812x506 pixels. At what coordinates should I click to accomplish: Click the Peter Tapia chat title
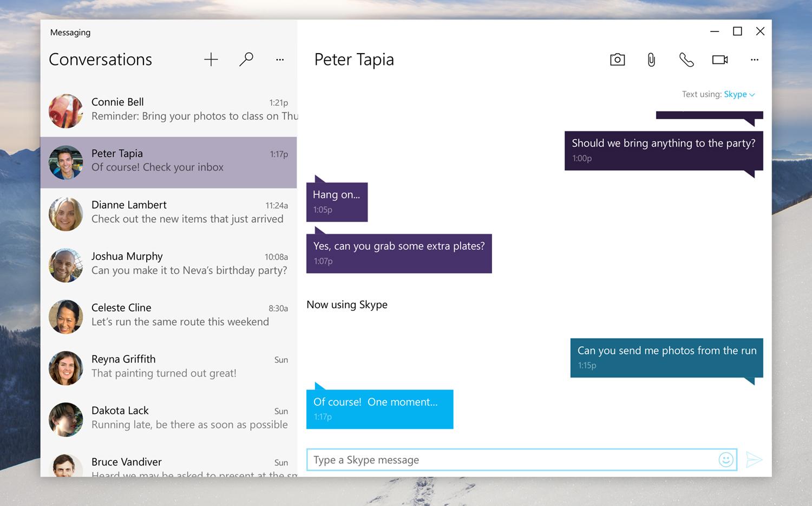pos(354,60)
